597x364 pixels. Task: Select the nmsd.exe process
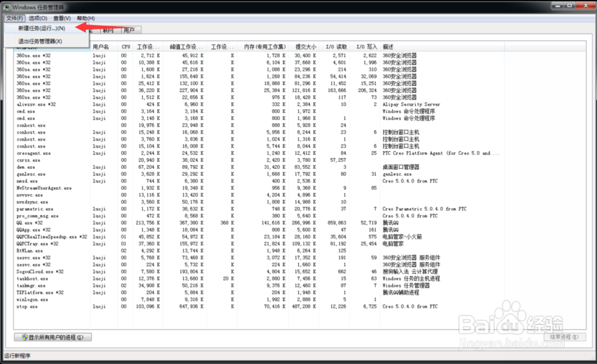(27, 181)
